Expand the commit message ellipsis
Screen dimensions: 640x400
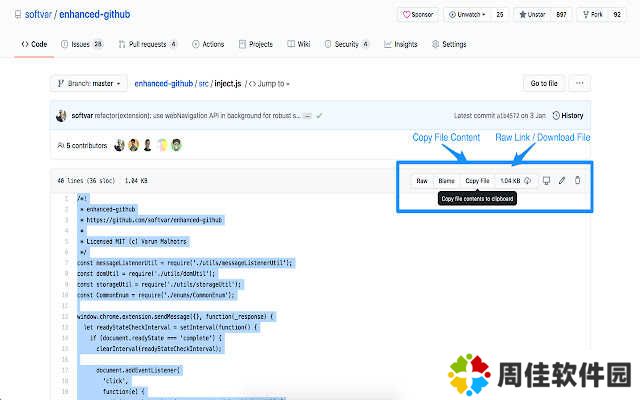(x=307, y=115)
